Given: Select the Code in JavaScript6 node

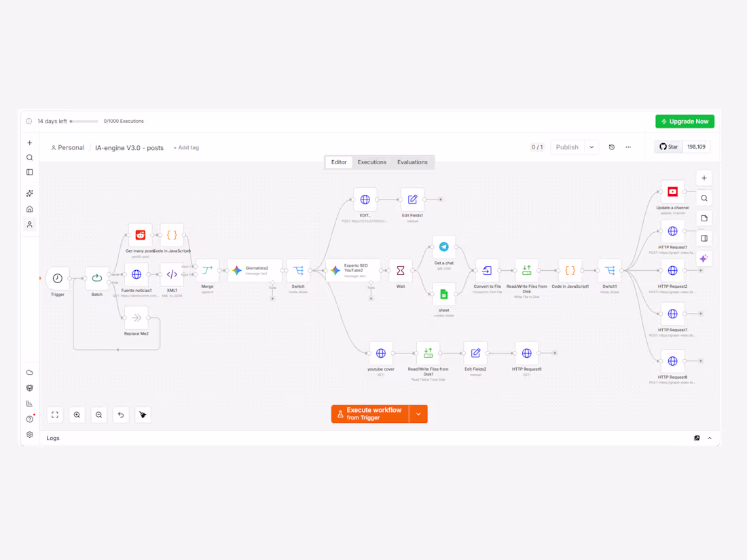Looking at the screenshot, I should tap(172, 235).
